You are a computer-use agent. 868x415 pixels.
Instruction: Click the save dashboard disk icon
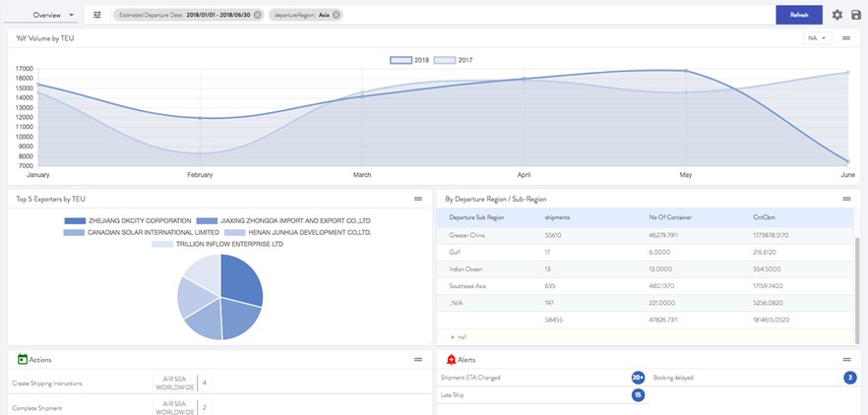(856, 15)
